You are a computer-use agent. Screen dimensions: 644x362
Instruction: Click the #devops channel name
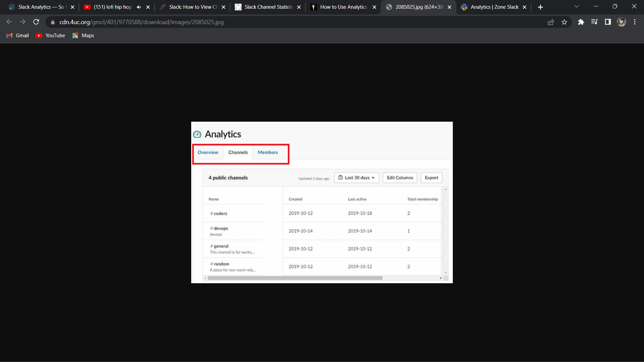tap(219, 228)
